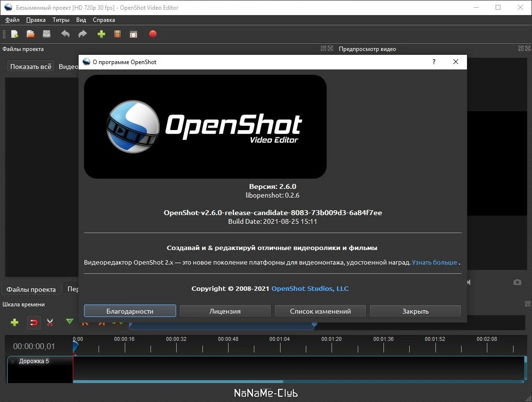Open the Вид menu

[x=81, y=20]
